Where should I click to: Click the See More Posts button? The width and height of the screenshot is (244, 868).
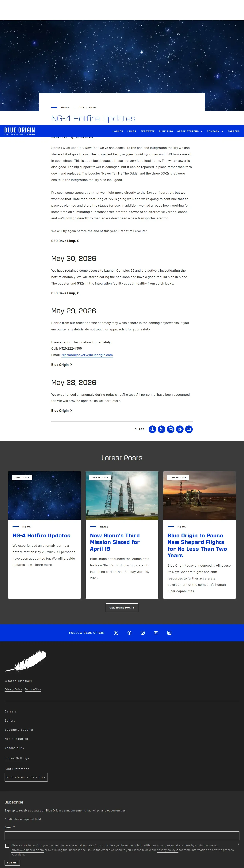click(122, 608)
